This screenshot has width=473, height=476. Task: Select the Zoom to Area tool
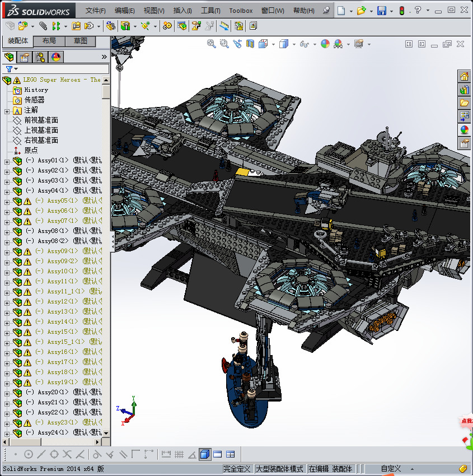(x=224, y=44)
